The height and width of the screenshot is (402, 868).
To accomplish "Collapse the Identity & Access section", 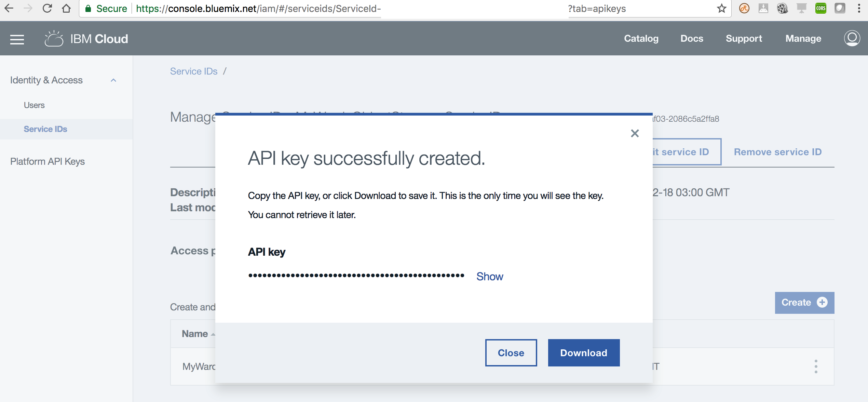I will (x=113, y=80).
